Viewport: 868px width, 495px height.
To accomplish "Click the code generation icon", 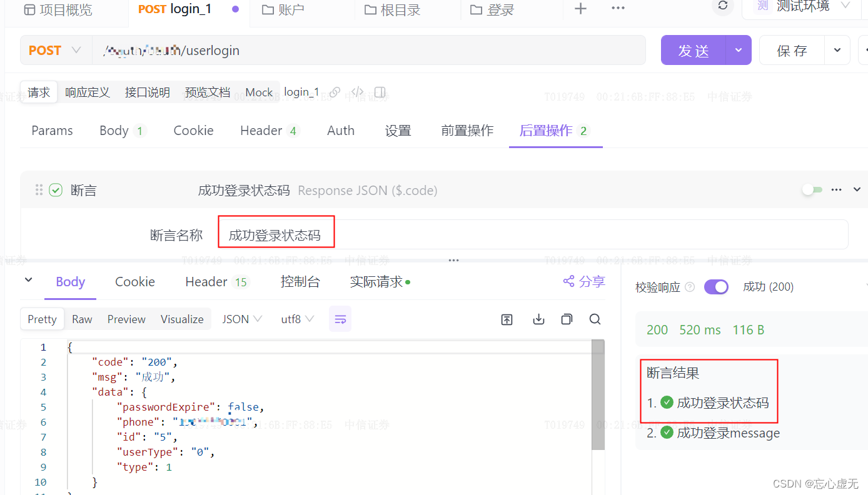I will (x=357, y=92).
